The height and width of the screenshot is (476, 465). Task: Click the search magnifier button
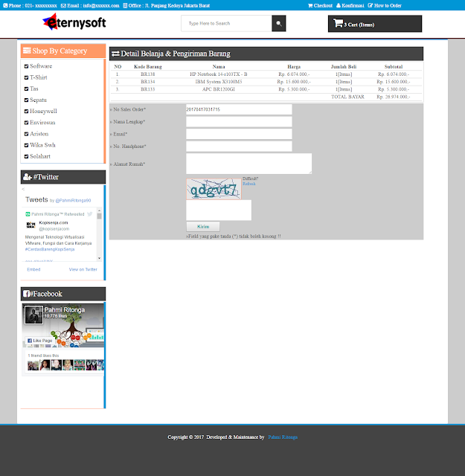pyautogui.click(x=278, y=23)
